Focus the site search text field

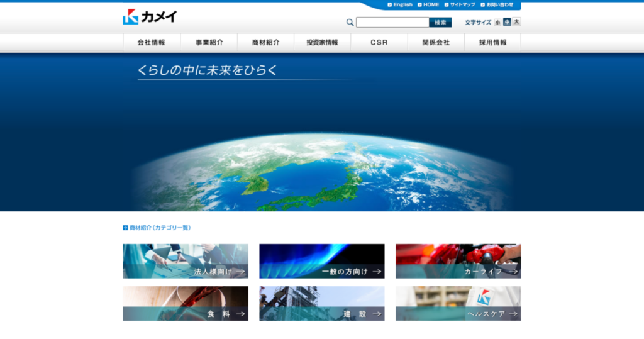click(x=392, y=22)
